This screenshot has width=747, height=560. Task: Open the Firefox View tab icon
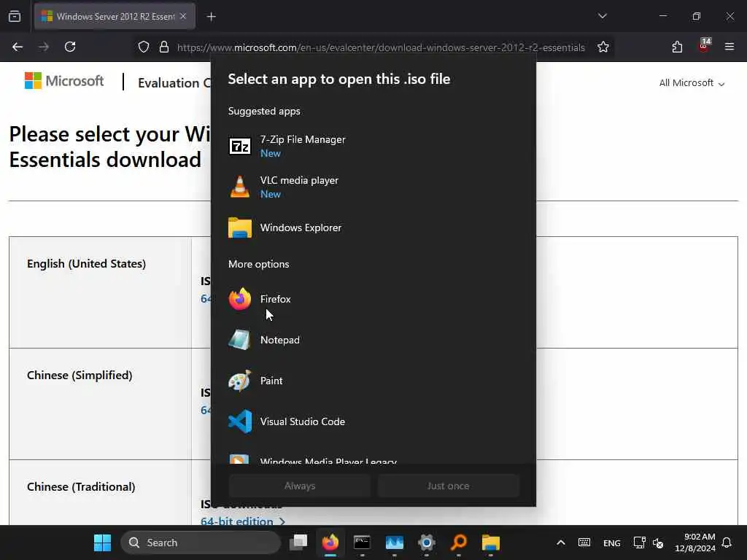click(15, 16)
